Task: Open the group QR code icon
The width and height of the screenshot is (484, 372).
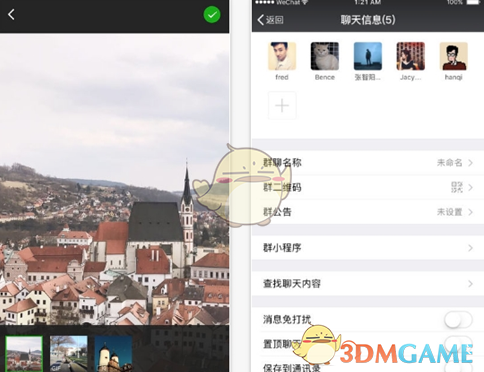Action: 457,187
